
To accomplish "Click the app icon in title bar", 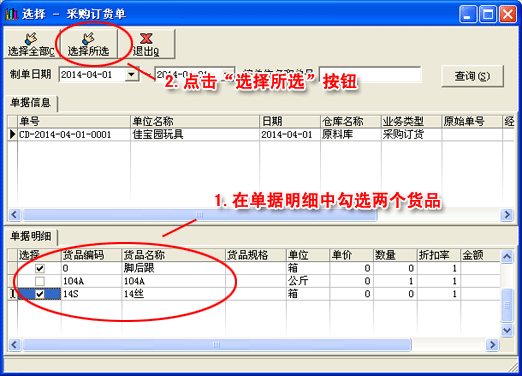I will 11,14.
